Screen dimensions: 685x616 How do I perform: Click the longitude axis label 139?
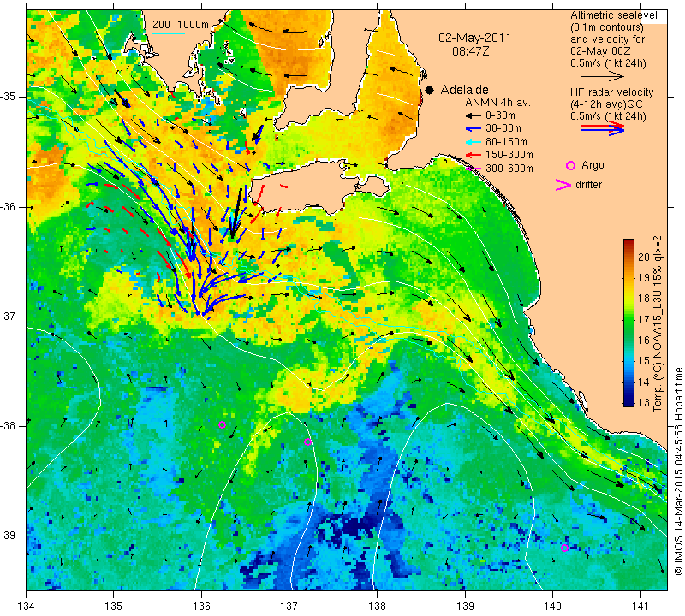[x=465, y=607]
